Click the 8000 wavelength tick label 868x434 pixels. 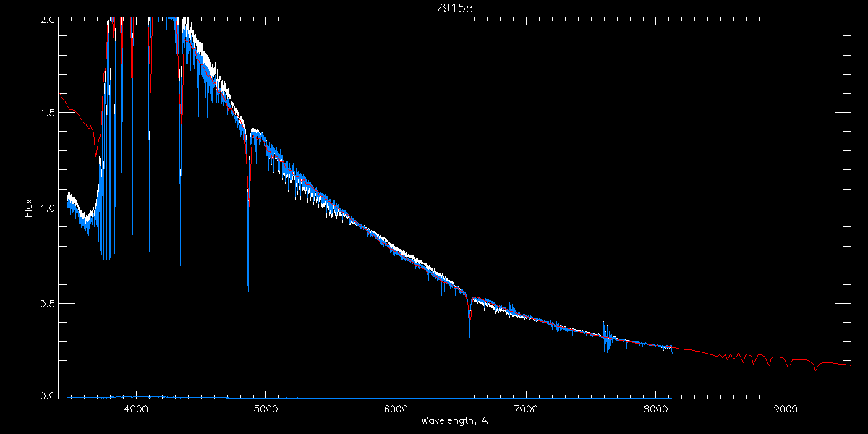coord(656,409)
